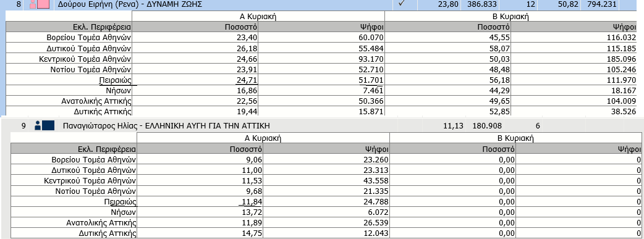Click the dark blue person icon beside Παναγιώταρος
The height and width of the screenshot is (239, 644).
[x=38, y=125]
